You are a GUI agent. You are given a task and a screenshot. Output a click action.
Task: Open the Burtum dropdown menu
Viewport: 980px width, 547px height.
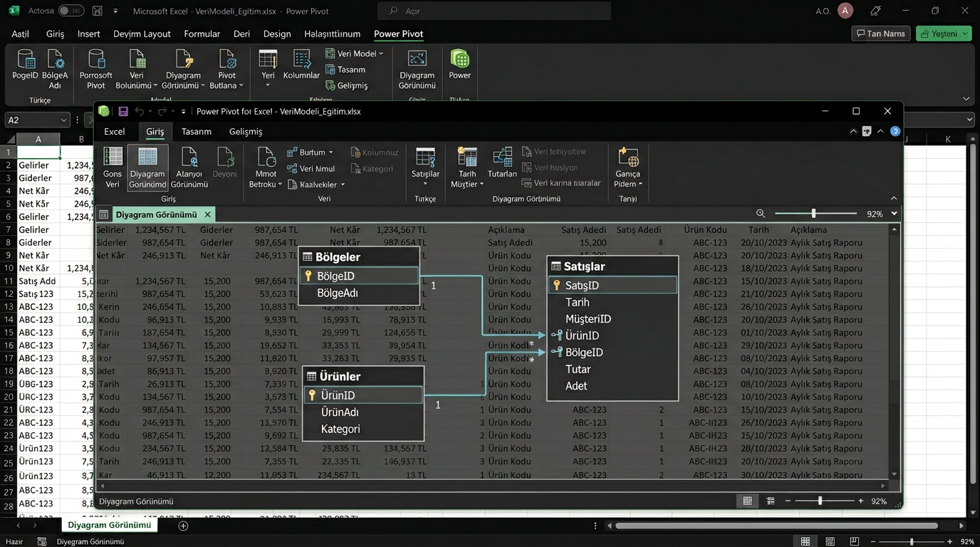[x=311, y=152]
